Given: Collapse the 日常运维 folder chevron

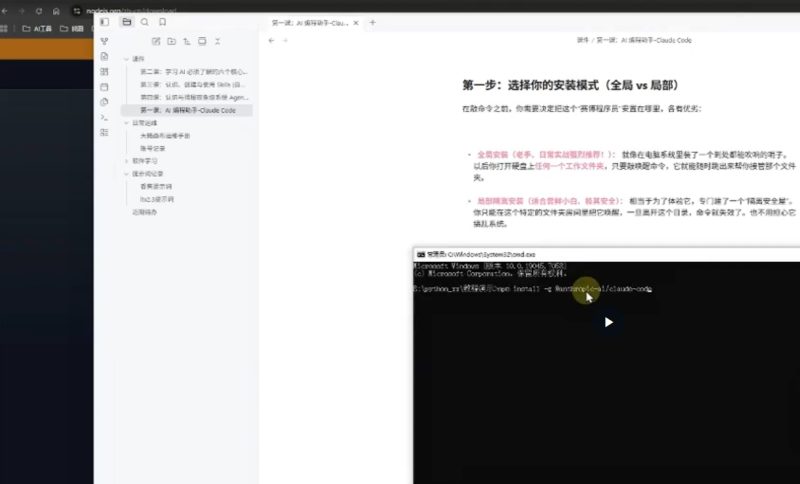Looking at the screenshot, I should click(x=127, y=123).
